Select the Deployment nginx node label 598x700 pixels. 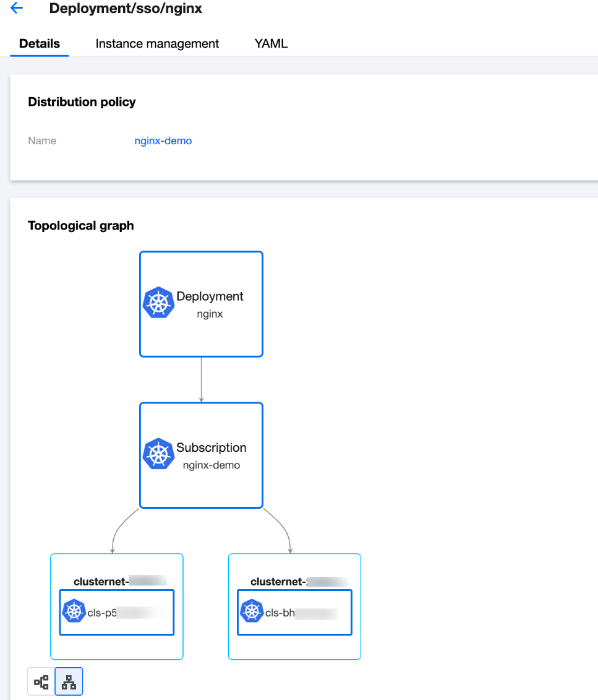click(x=210, y=304)
